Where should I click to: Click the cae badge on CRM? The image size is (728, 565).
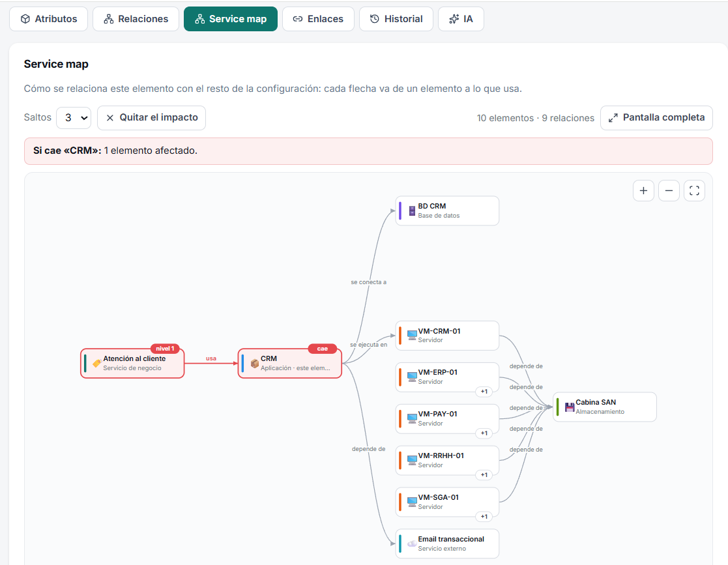[322, 349]
